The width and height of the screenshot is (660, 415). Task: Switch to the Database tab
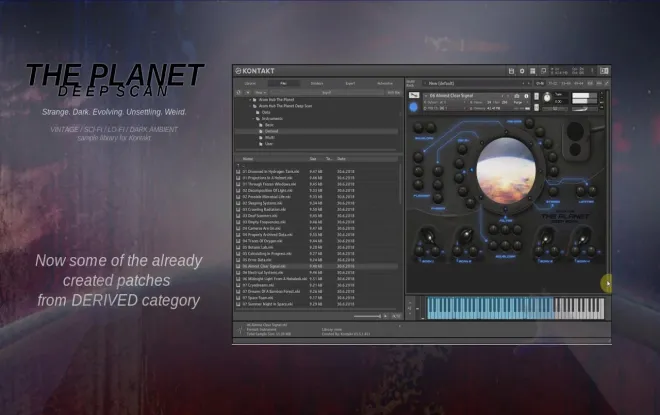pyautogui.click(x=317, y=83)
